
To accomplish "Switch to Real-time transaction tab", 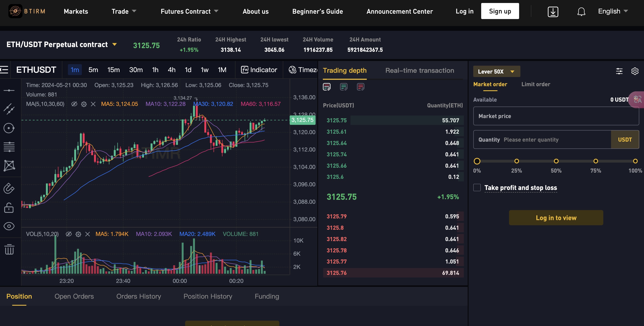I will point(419,70).
